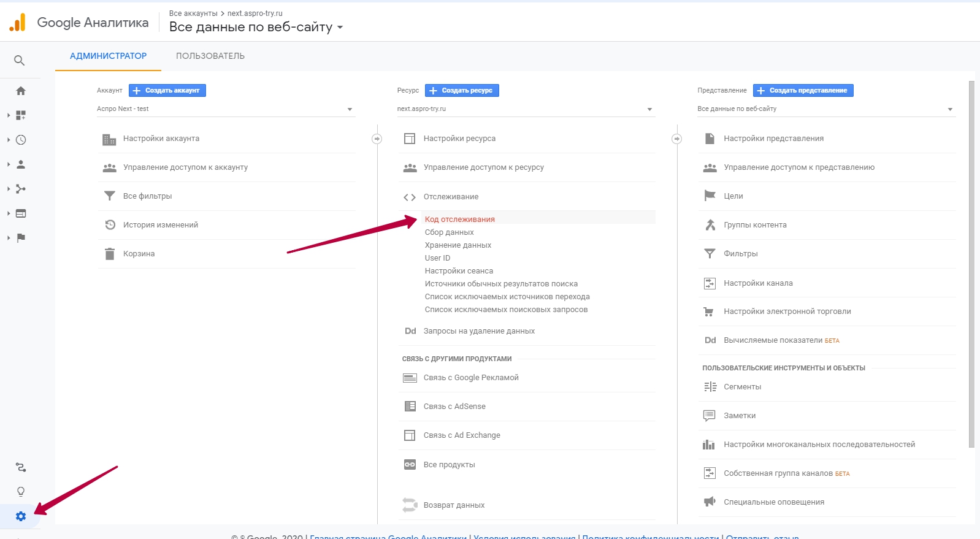Viewport: 980px width, 539px height.
Task: Click the Создать аккаунт button
Action: pyautogui.click(x=167, y=91)
